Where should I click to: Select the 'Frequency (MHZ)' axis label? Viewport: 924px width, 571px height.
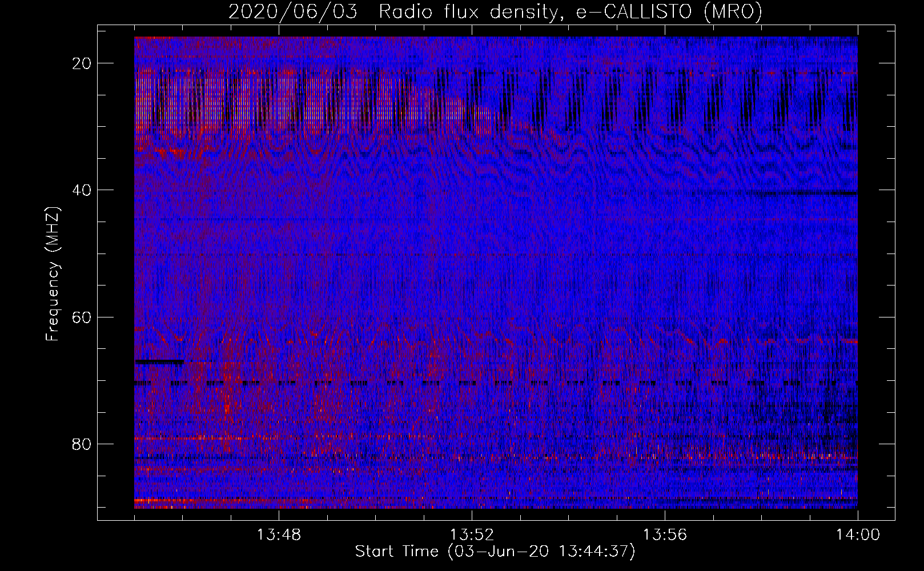tap(53, 274)
